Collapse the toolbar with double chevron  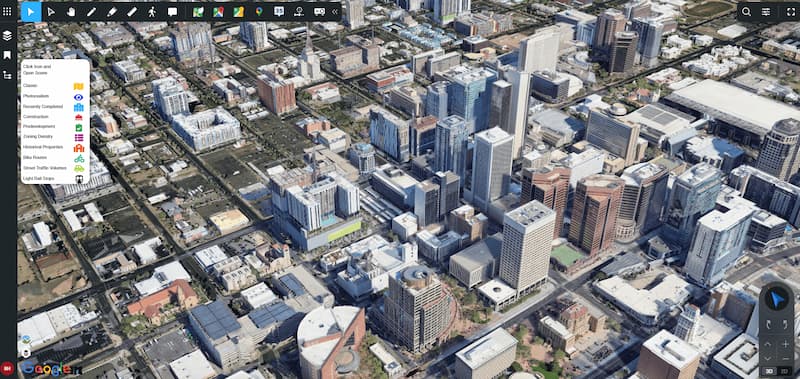pyautogui.click(x=335, y=12)
